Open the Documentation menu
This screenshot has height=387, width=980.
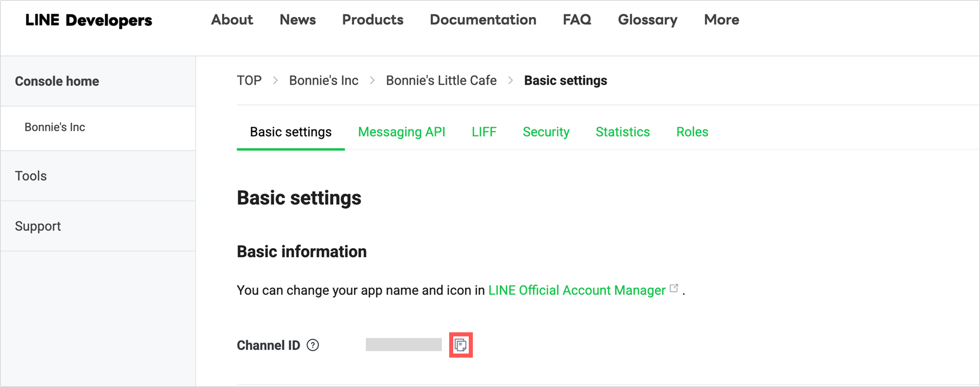pyautogui.click(x=483, y=20)
